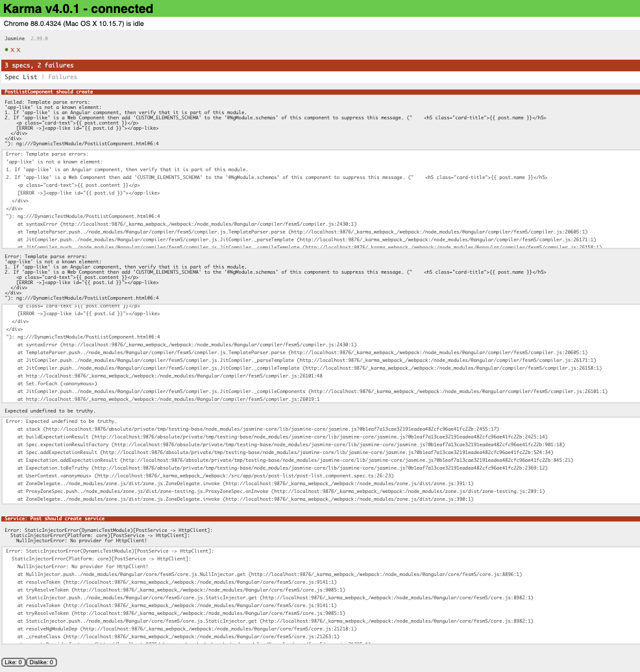Click the Jasmine version number 2.99.0

coord(39,38)
